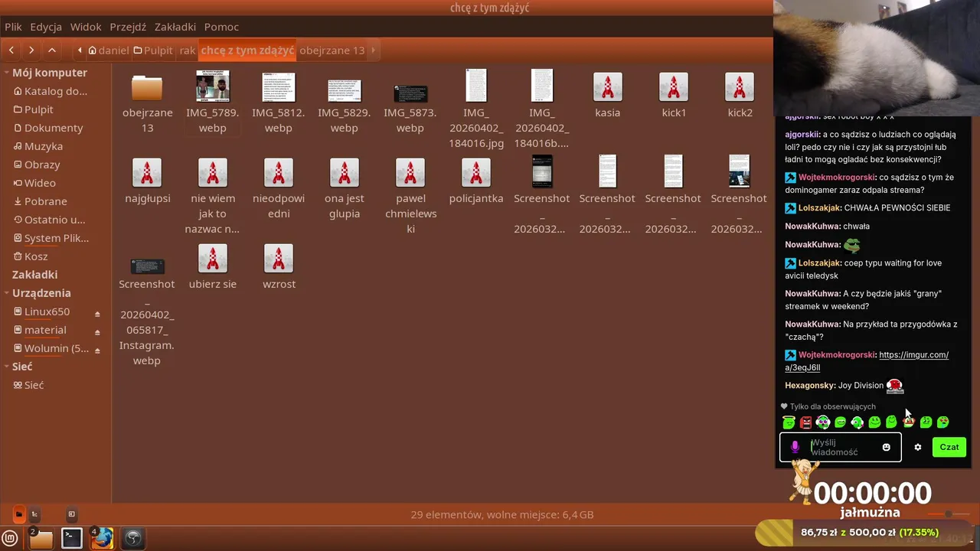This screenshot has height=551, width=980.
Task: Eject the Linux650 drive
Action: (97, 313)
